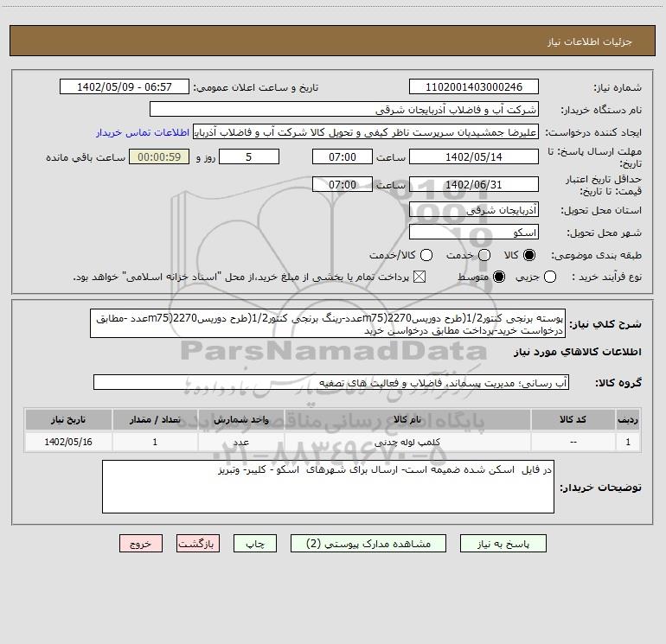Click the page title جزئیات اطلاعات نیاز

[590, 41]
